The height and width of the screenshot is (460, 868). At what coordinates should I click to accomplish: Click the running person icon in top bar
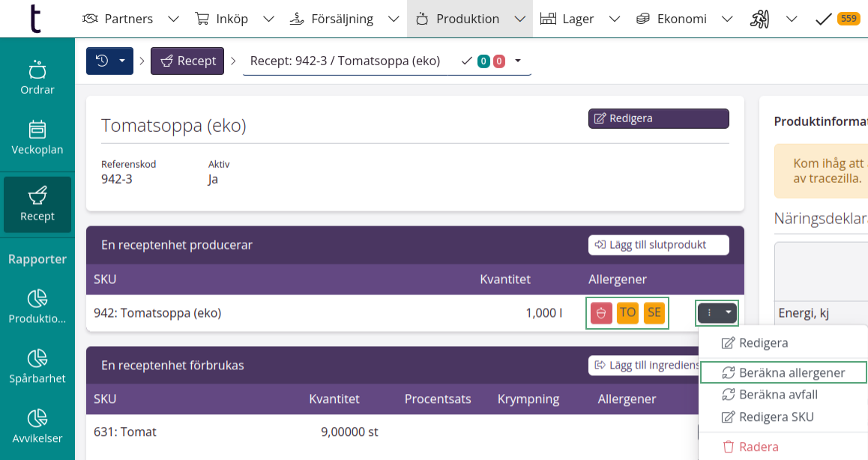pos(759,17)
